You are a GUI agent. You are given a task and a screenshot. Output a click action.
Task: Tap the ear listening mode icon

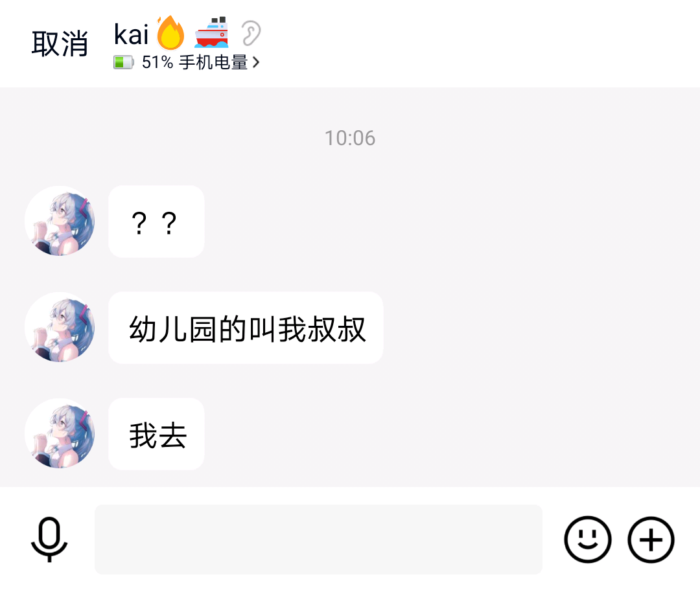pos(251,33)
